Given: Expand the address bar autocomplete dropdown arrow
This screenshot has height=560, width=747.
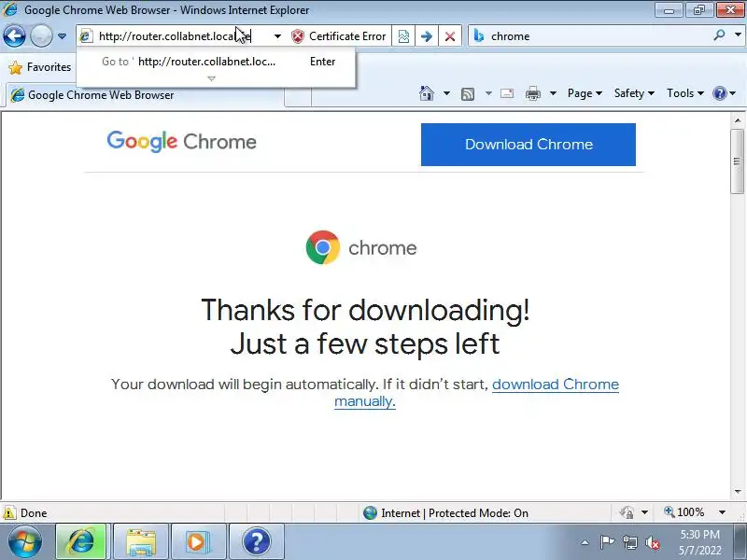Looking at the screenshot, I should (277, 36).
